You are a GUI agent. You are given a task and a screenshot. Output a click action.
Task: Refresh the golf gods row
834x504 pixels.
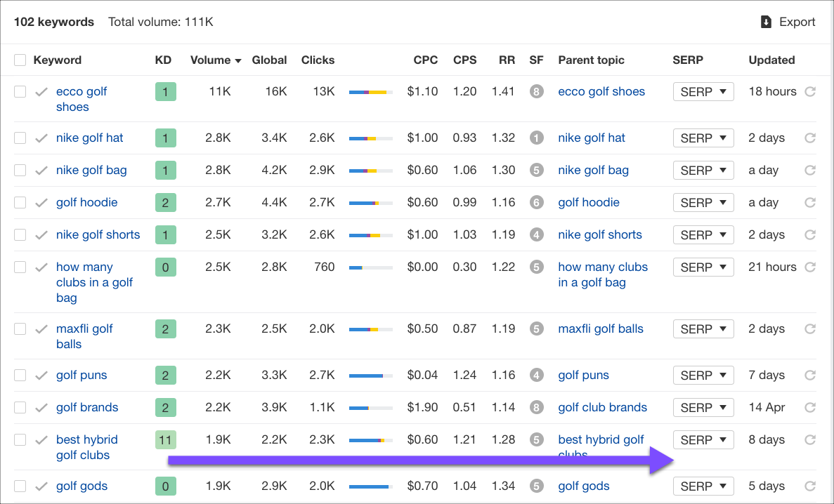pyautogui.click(x=810, y=486)
